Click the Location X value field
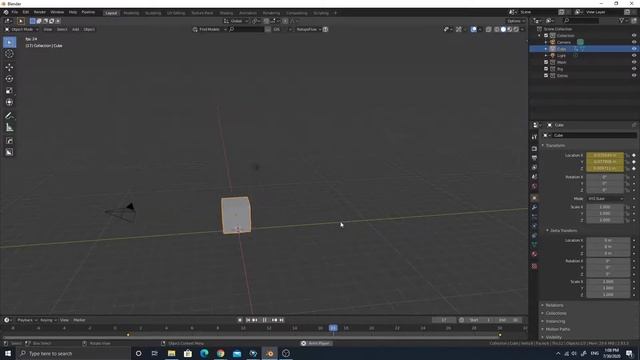The width and height of the screenshot is (640, 360). pos(605,155)
